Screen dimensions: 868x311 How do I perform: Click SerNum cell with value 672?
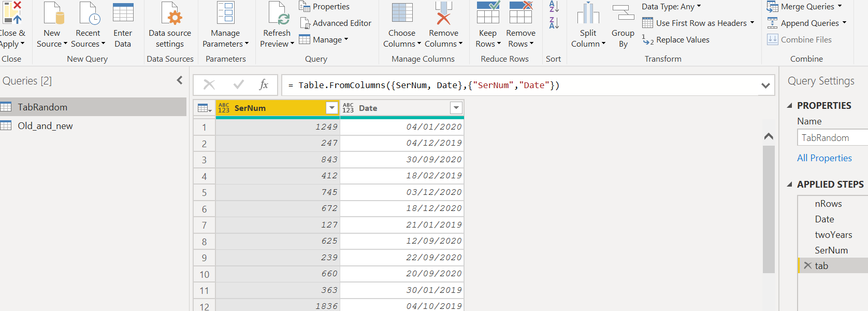pos(278,208)
